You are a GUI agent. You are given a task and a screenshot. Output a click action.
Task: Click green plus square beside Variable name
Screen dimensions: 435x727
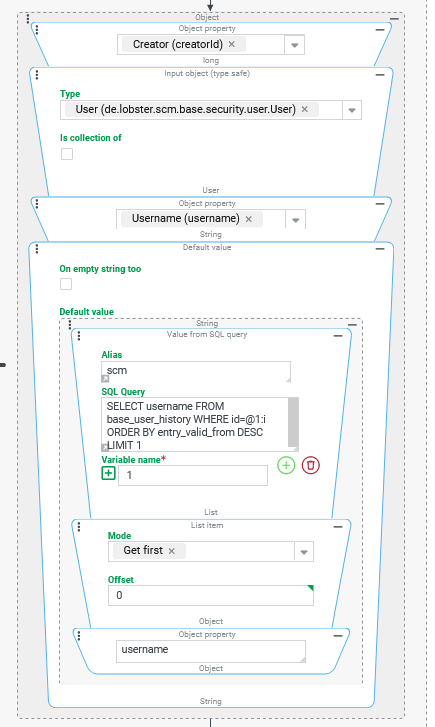point(109,473)
